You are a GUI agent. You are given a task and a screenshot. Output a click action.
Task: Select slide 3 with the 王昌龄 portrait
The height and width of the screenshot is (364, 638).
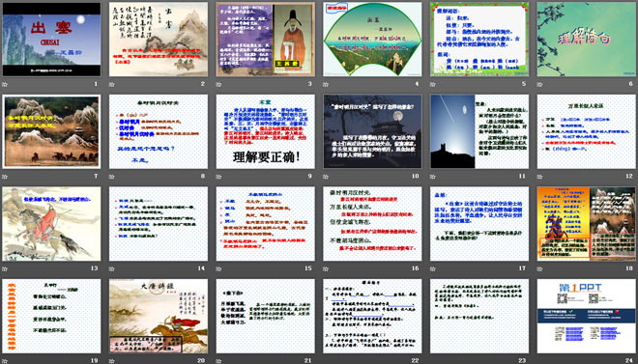(x=265, y=40)
